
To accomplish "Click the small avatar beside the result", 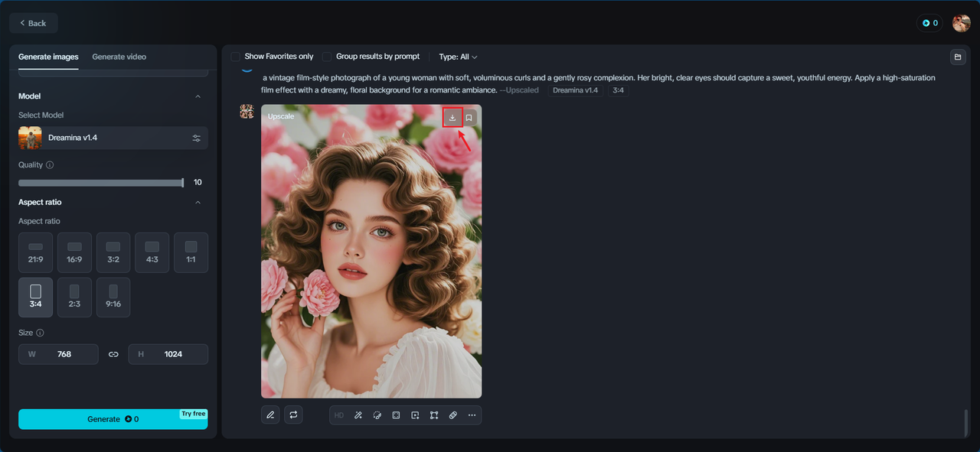I will [x=247, y=112].
